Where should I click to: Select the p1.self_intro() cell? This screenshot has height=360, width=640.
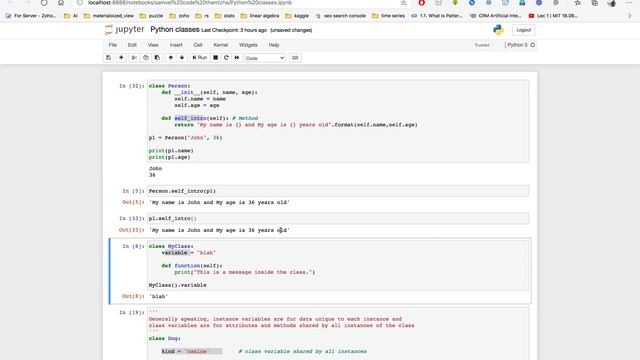[338, 218]
